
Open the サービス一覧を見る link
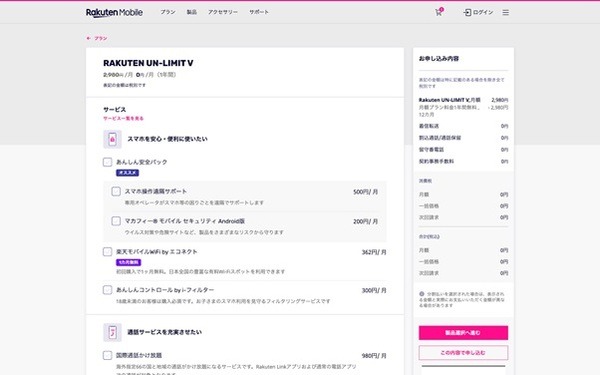point(123,119)
